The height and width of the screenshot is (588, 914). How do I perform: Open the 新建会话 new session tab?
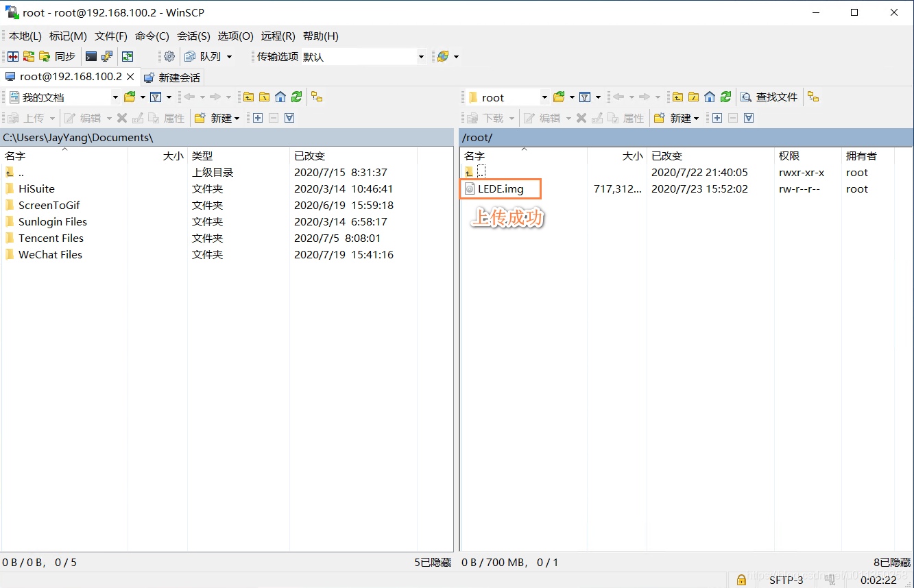click(x=173, y=77)
